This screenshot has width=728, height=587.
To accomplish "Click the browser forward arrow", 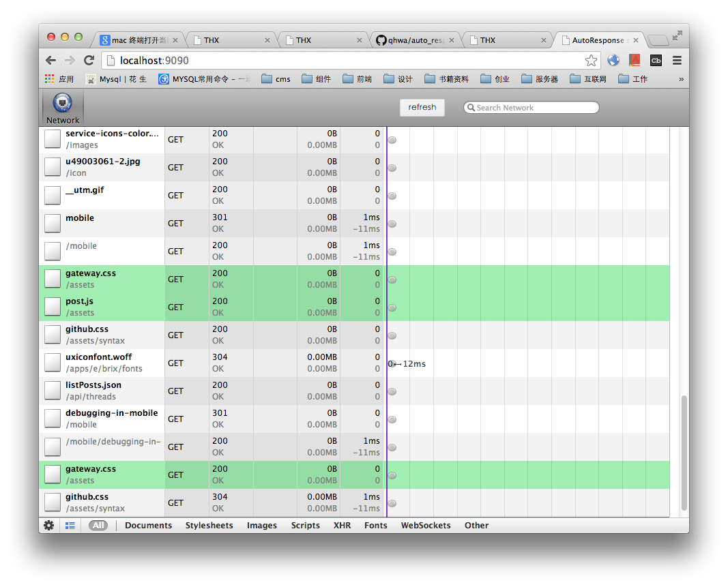I will [x=70, y=60].
